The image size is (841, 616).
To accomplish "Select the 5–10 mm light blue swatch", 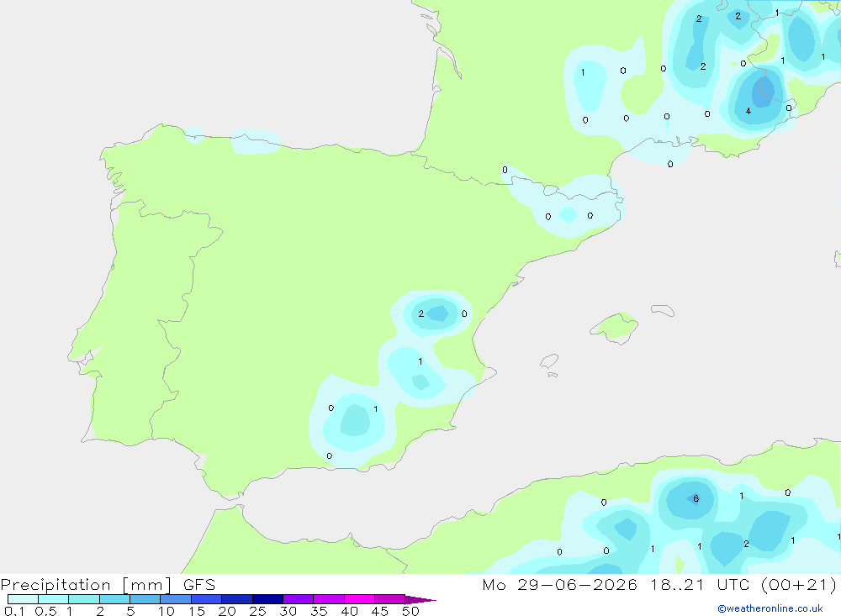I will click(145, 599).
